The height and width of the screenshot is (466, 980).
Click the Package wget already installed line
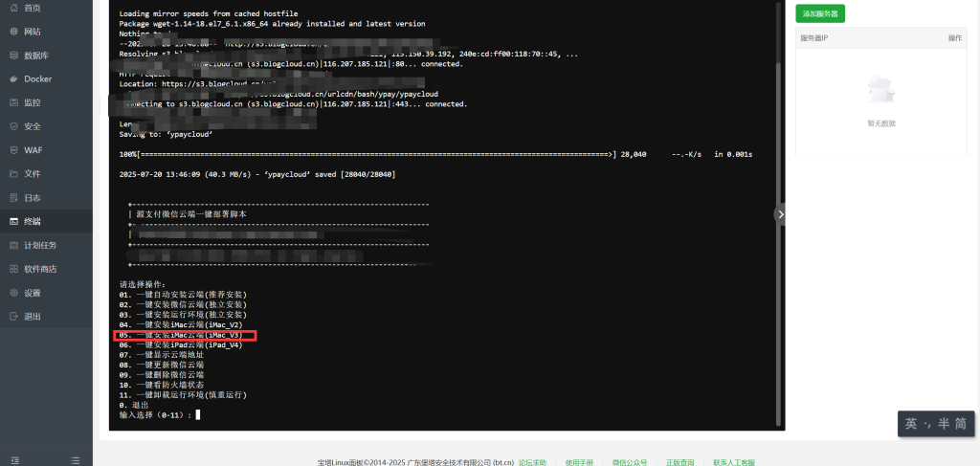pyautogui.click(x=272, y=24)
